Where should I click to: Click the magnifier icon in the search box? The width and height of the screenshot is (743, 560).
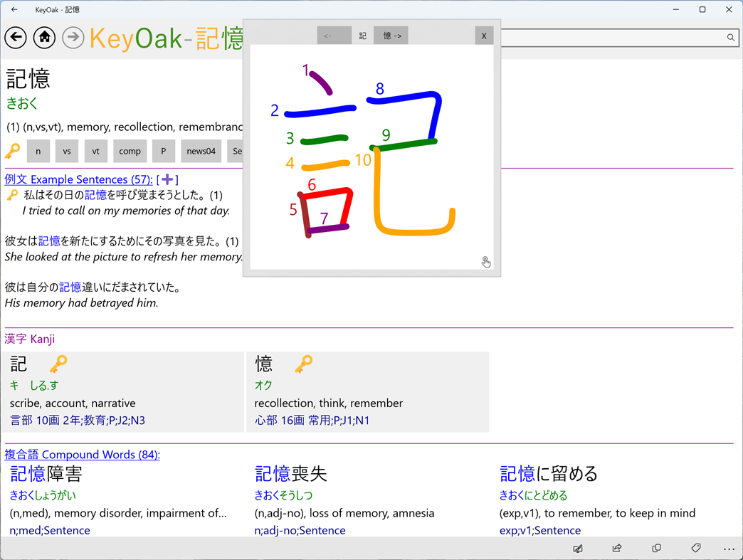730,38
